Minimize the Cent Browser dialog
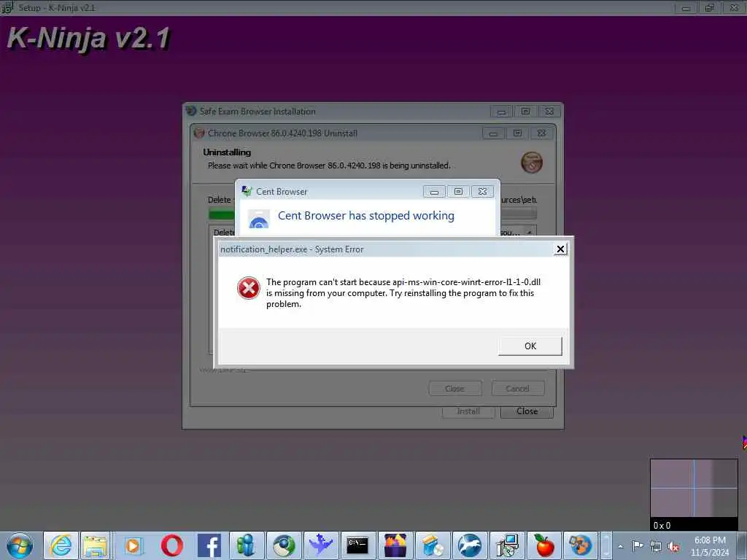747x560 pixels. (x=434, y=192)
